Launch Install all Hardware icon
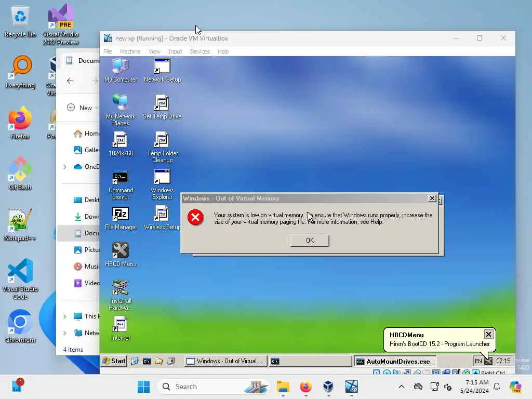This screenshot has height=399, width=532. coord(121,295)
